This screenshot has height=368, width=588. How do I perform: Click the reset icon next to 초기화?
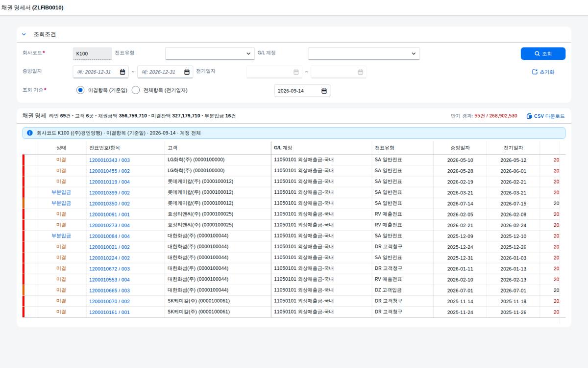[x=535, y=72]
